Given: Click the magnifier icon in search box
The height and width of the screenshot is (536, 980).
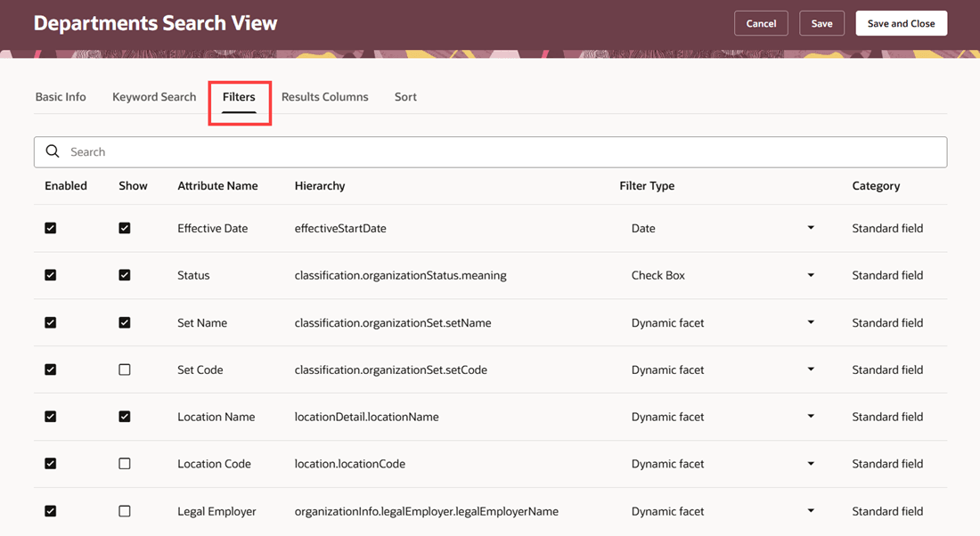Looking at the screenshot, I should 53,151.
